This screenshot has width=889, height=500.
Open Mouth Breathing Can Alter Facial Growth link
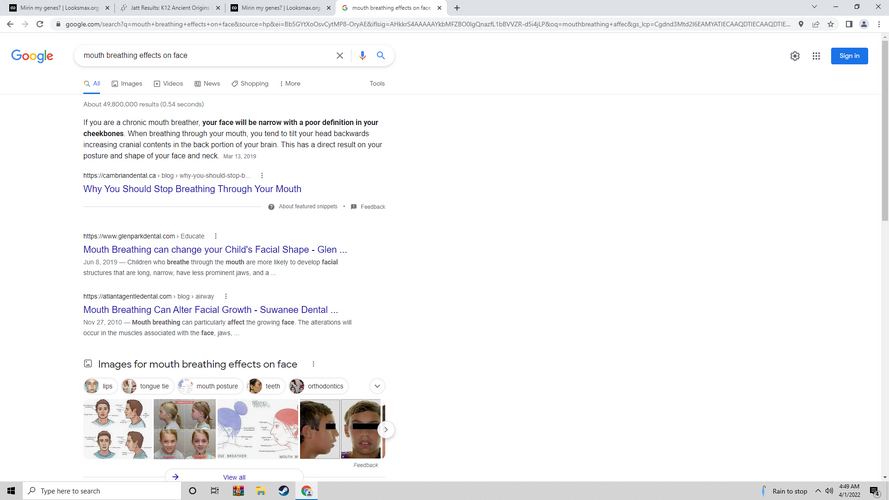[210, 310]
